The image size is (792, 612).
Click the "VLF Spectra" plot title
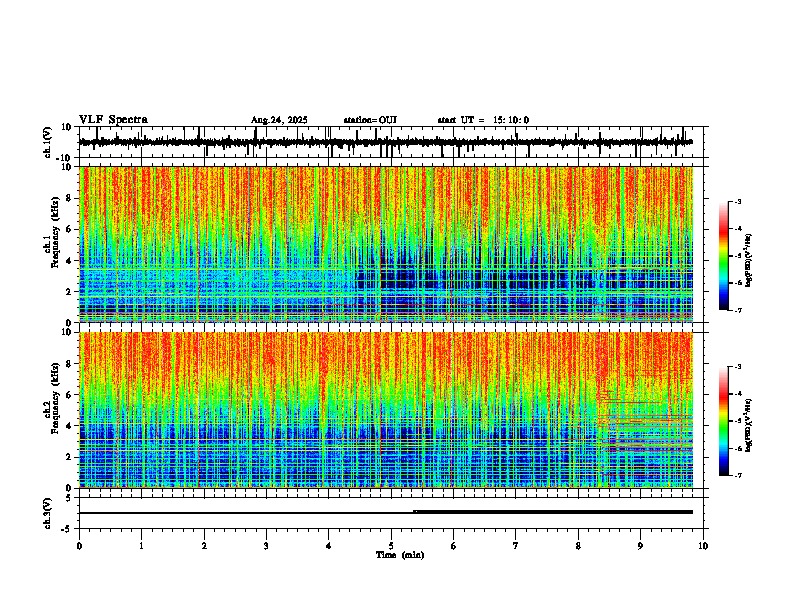[x=113, y=120]
